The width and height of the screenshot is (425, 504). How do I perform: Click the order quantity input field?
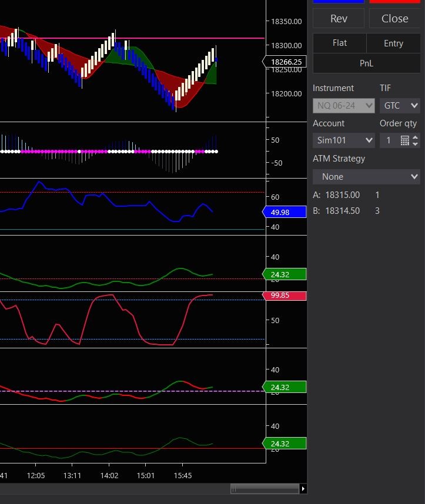tap(389, 140)
